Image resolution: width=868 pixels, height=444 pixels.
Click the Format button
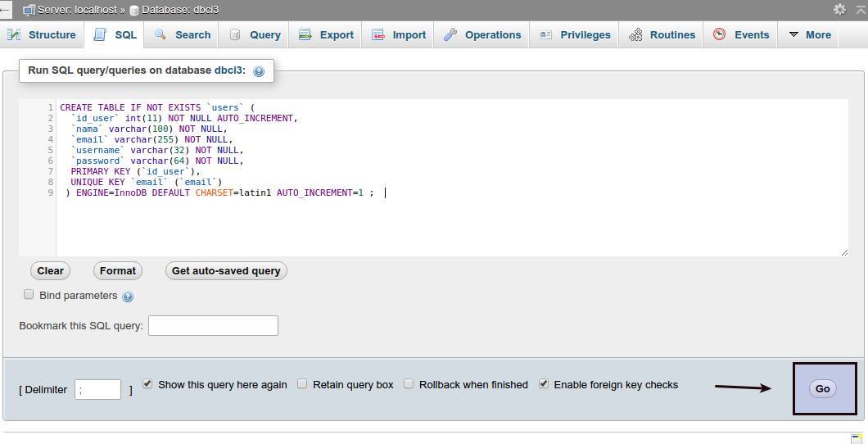pos(118,270)
